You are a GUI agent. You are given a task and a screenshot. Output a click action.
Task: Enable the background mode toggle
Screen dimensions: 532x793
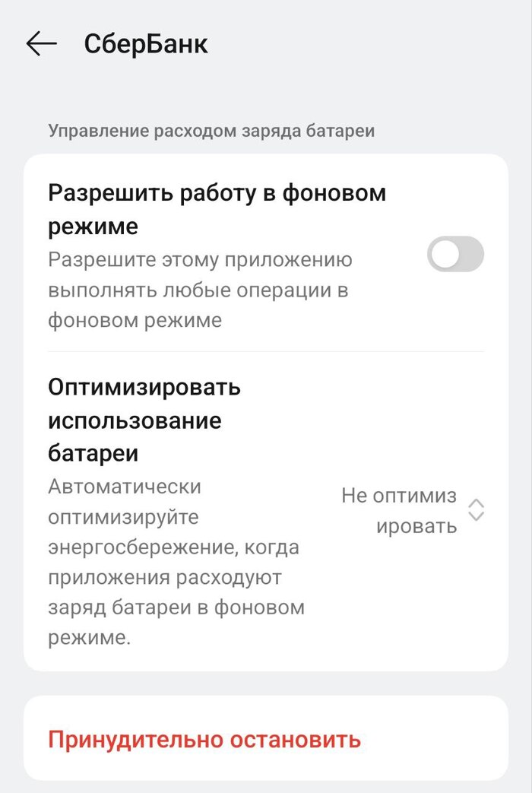pos(455,254)
